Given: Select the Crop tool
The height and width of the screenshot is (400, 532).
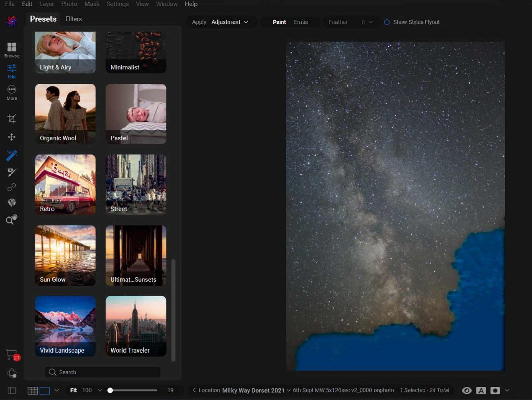Looking at the screenshot, I should point(12,119).
